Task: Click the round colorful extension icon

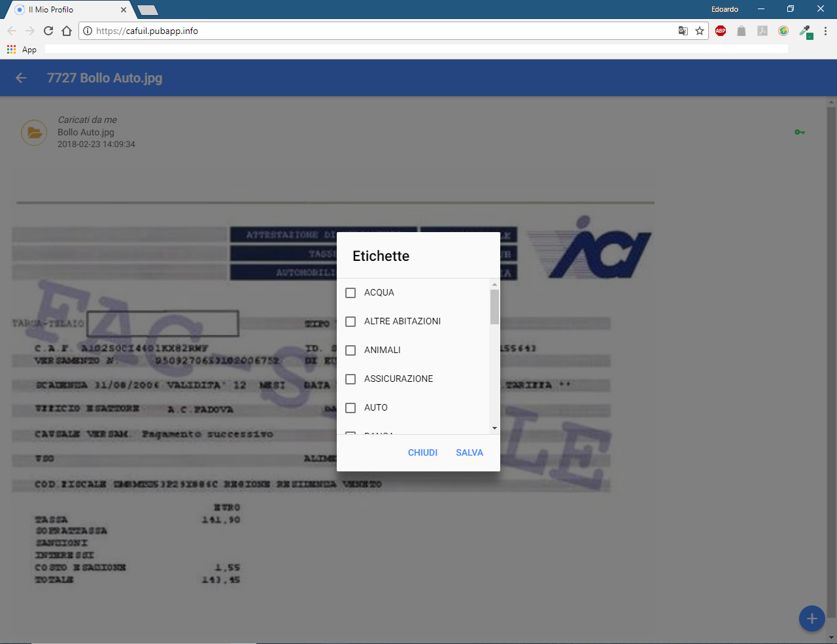Action: pos(783,31)
